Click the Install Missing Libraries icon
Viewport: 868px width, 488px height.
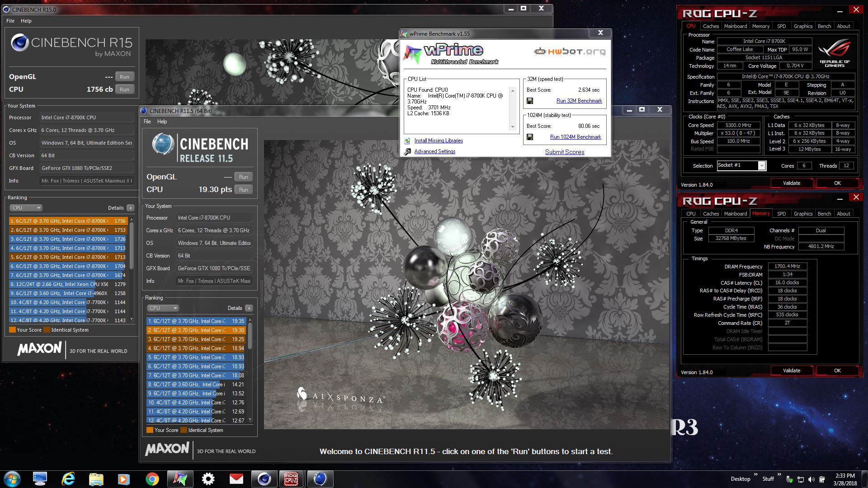407,141
